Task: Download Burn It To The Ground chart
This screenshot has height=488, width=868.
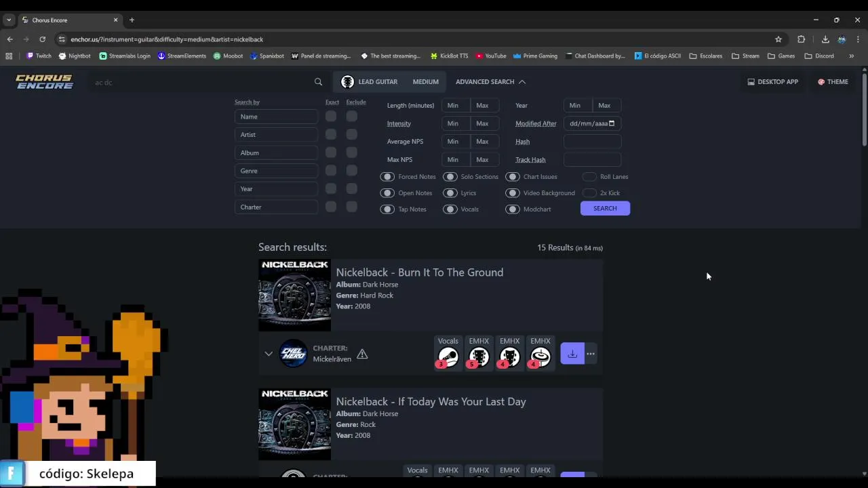Action: [x=572, y=353]
